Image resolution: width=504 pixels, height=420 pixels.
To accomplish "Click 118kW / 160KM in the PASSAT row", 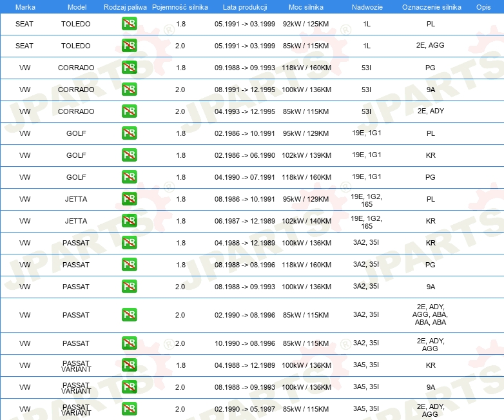I will tap(306, 265).
